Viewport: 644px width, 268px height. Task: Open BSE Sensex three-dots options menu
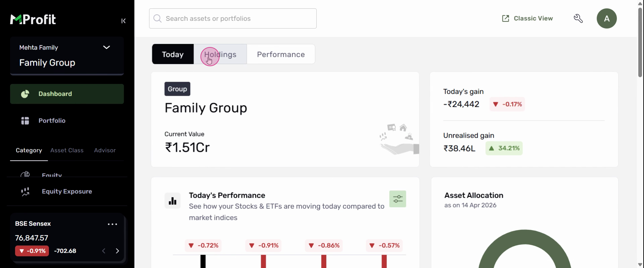pyautogui.click(x=112, y=224)
